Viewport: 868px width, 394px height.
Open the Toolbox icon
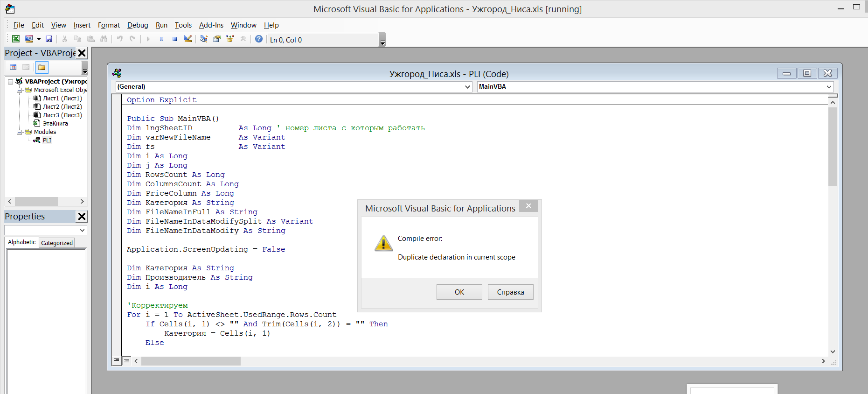(243, 39)
